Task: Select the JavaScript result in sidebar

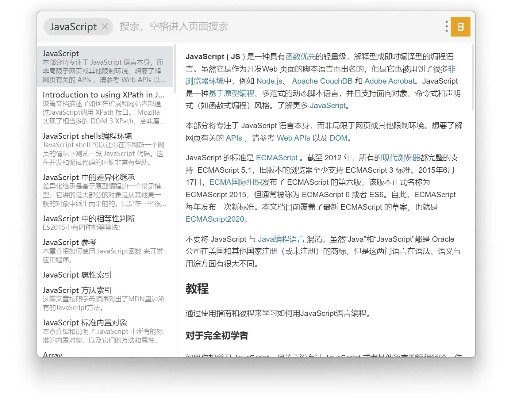Action: pyautogui.click(x=105, y=66)
